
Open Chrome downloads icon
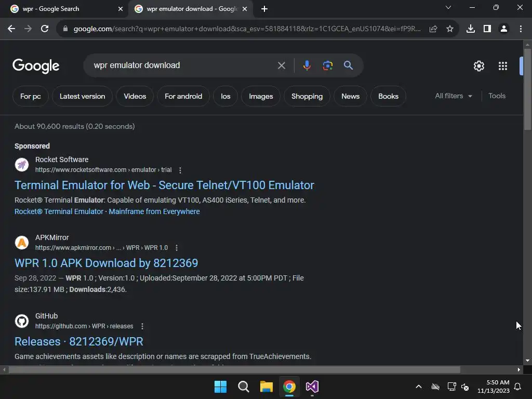[x=471, y=29]
